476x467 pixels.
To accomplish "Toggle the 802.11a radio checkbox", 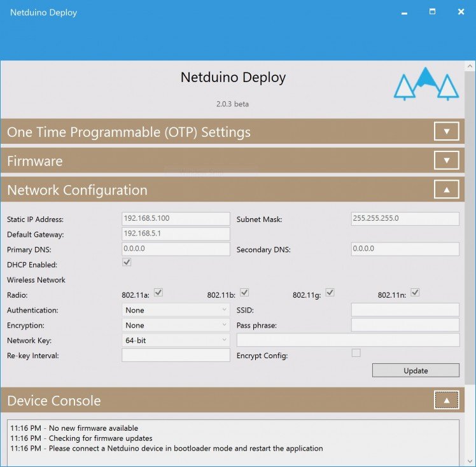I will 158,293.
